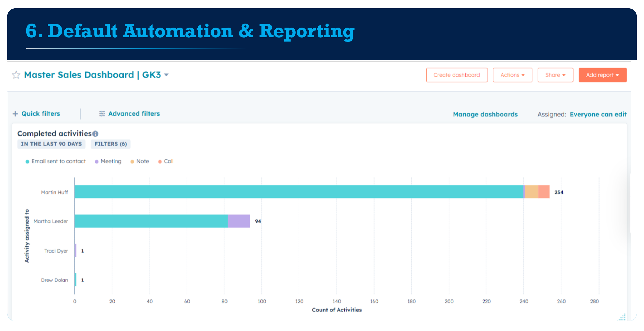Click the Activity assigned to axis title
The image size is (644, 331).
[27, 236]
